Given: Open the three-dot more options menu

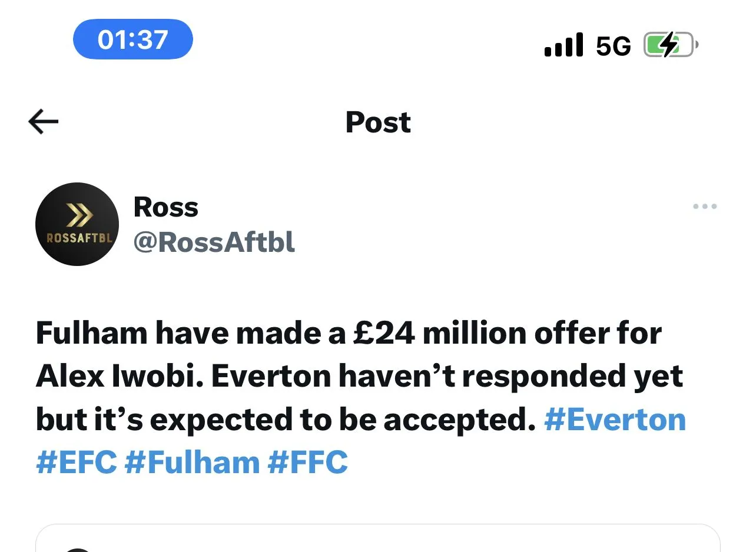Looking at the screenshot, I should [705, 207].
